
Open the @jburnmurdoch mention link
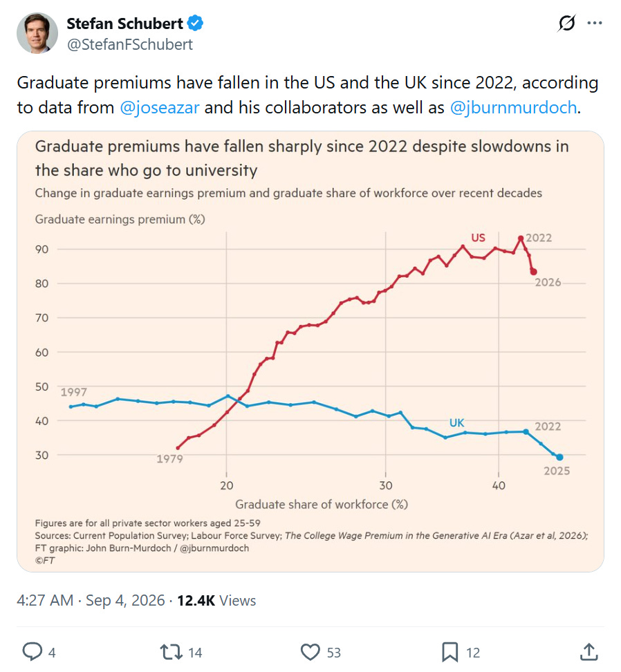click(x=513, y=108)
